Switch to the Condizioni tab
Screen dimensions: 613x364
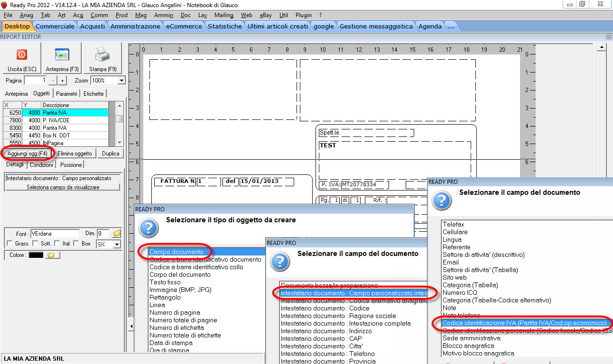41,165
